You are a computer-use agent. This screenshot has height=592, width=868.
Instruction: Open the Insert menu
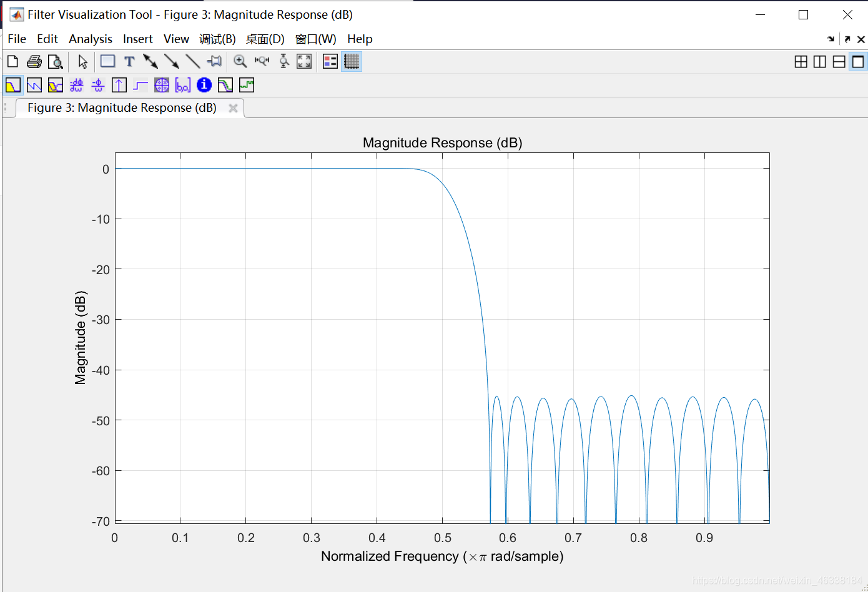138,39
